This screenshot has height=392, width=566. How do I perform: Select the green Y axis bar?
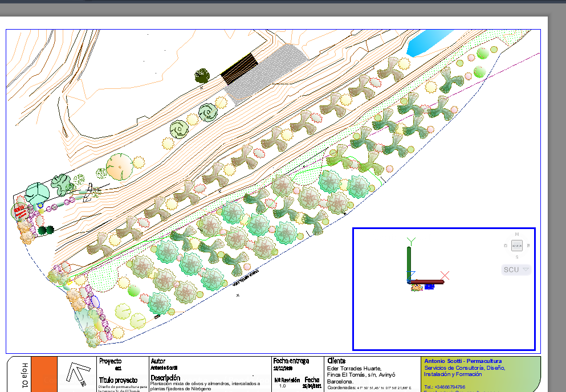click(x=409, y=261)
